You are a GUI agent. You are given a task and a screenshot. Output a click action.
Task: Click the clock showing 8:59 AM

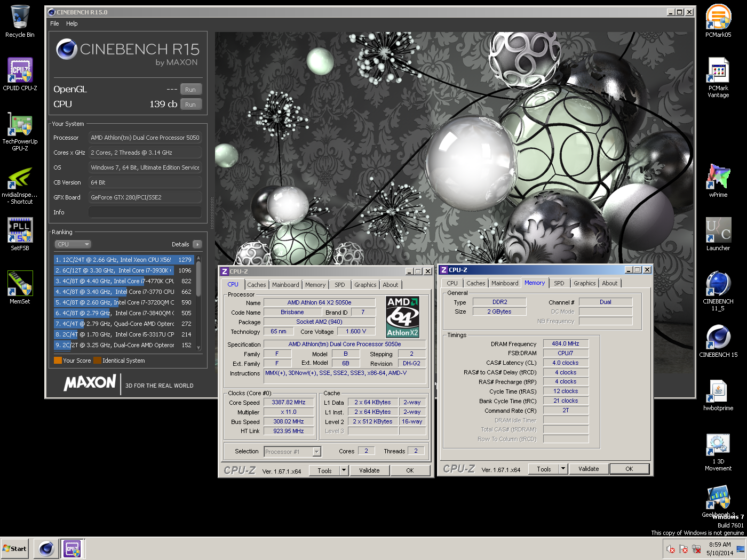click(720, 545)
